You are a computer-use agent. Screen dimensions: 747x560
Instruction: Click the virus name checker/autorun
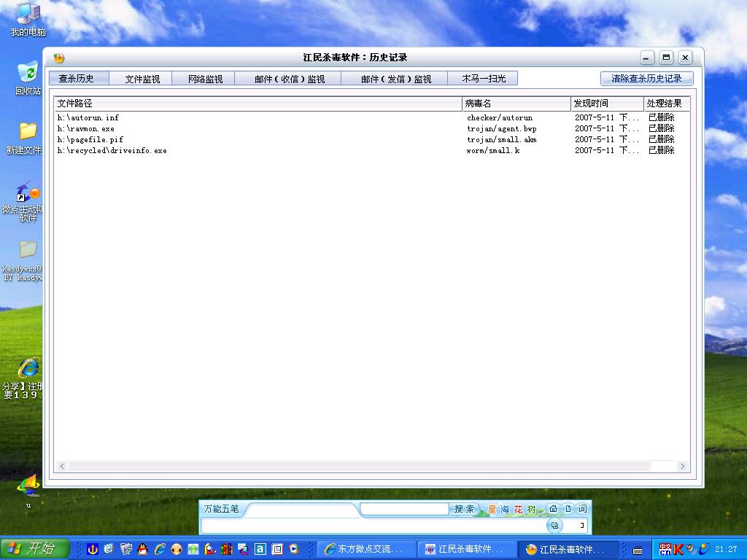pyautogui.click(x=500, y=117)
